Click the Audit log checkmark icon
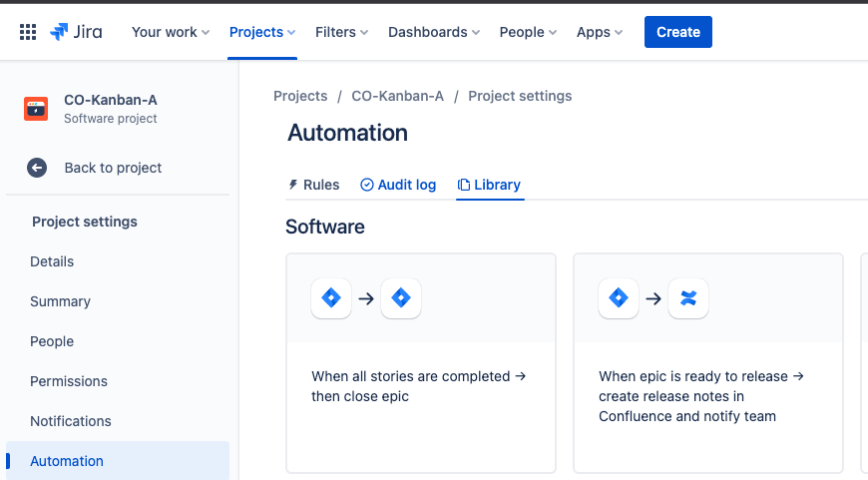Screen dimensions: 868x480 tap(367, 185)
